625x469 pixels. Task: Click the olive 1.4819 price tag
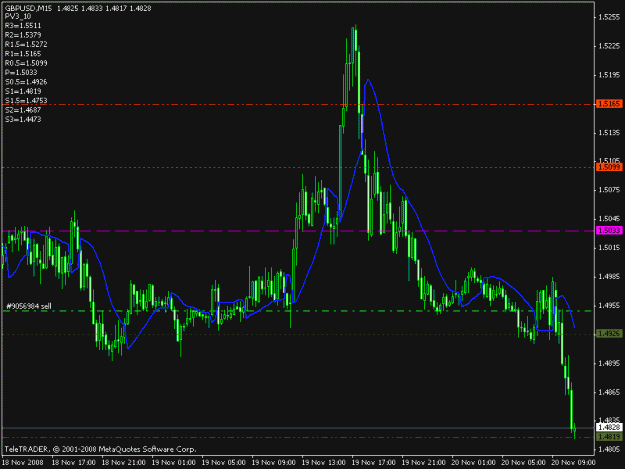click(609, 437)
